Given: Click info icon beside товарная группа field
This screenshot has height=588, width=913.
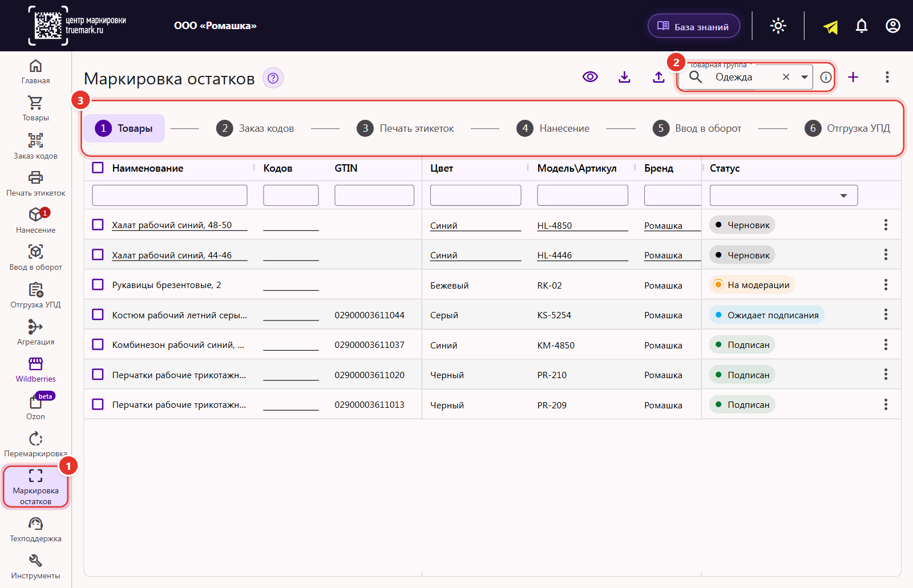Looking at the screenshot, I should pyautogui.click(x=826, y=78).
